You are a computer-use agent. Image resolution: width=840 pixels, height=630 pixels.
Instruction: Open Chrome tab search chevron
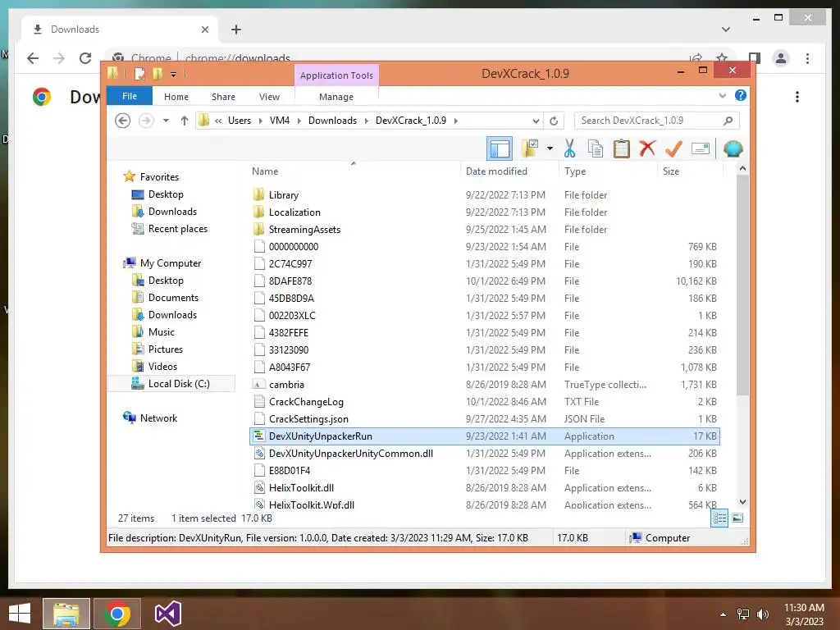(725, 30)
